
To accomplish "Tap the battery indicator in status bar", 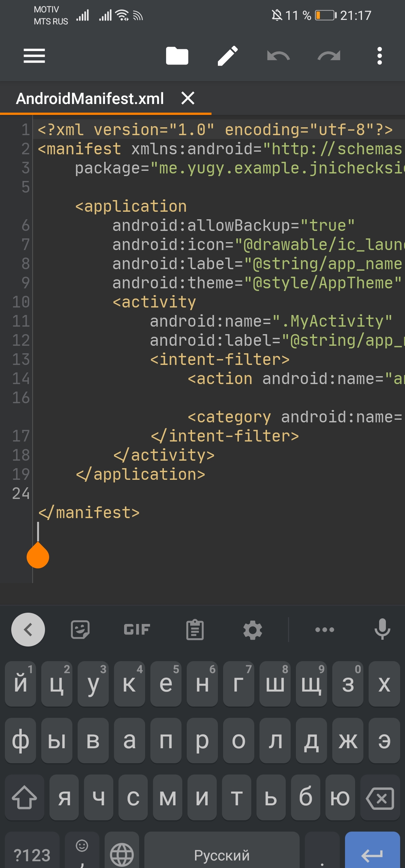I will point(325,15).
